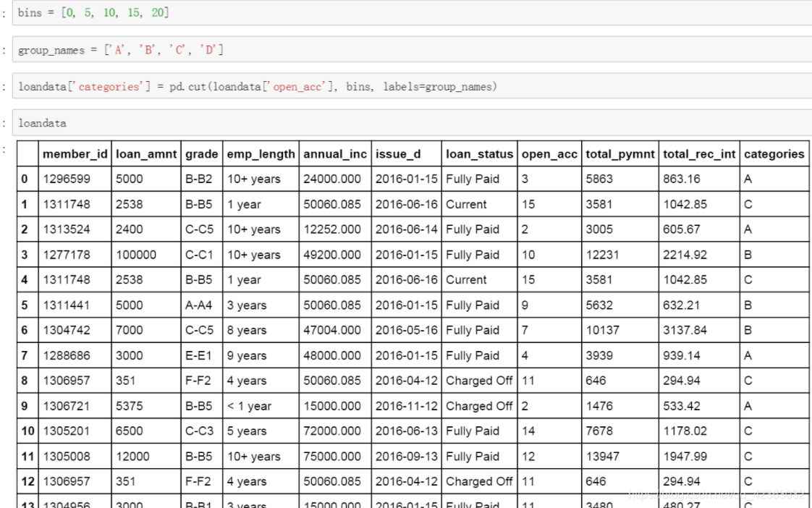Click annual_inc value 12252.000
Image resolution: width=812 pixels, height=508 pixels.
tap(332, 229)
